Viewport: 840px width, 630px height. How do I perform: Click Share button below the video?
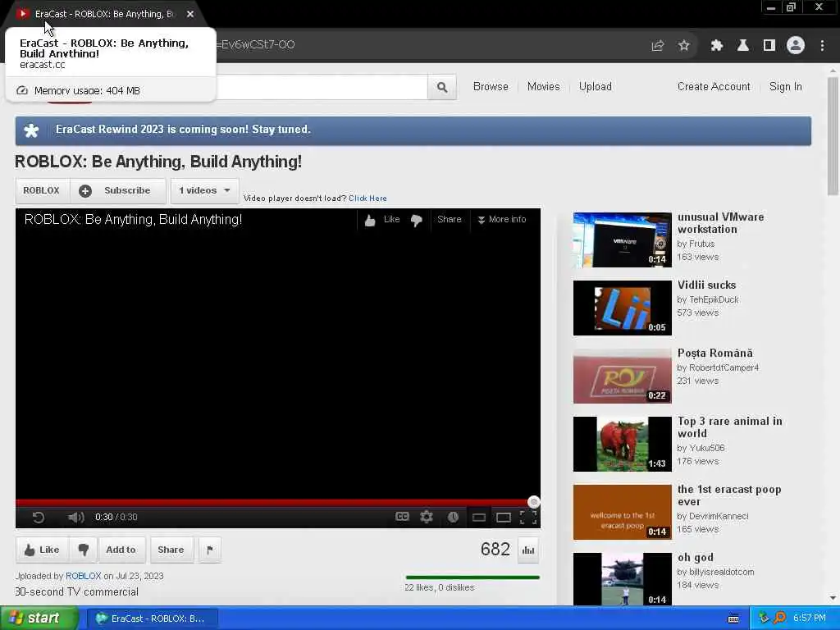(x=171, y=550)
